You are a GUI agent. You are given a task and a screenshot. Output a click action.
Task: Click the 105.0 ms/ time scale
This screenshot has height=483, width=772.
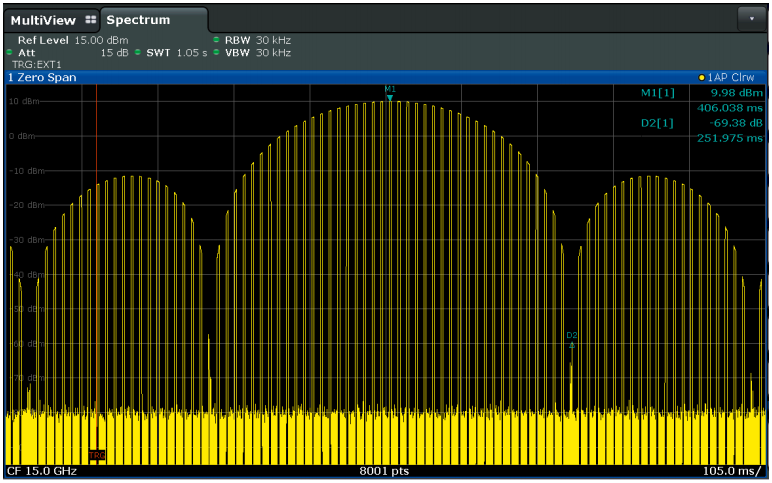point(733,470)
